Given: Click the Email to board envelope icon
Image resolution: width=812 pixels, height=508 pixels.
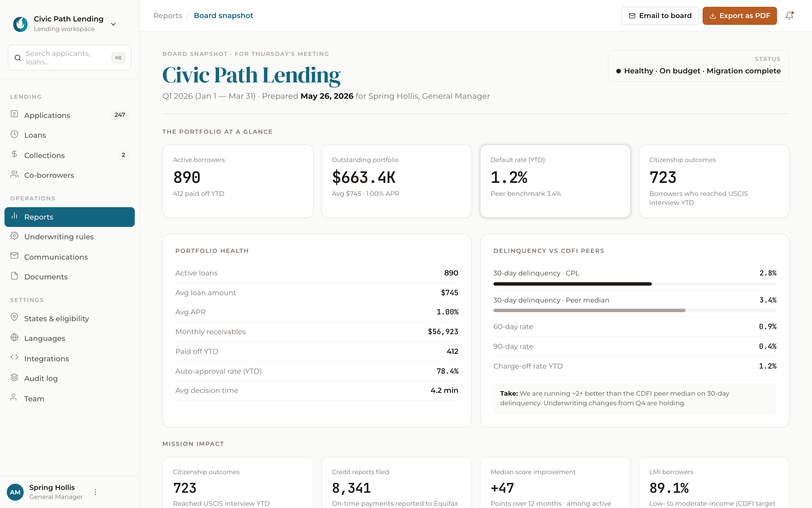Looking at the screenshot, I should click(632, 16).
